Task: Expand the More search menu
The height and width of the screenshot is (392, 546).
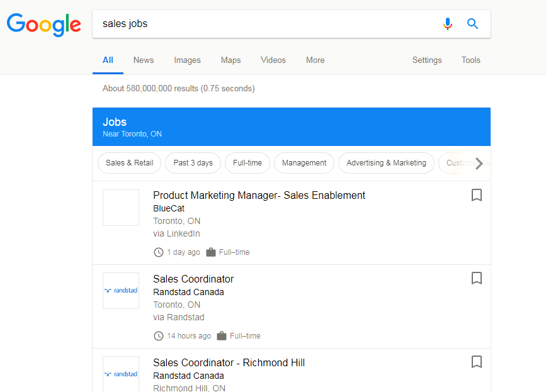Action: 316,60
